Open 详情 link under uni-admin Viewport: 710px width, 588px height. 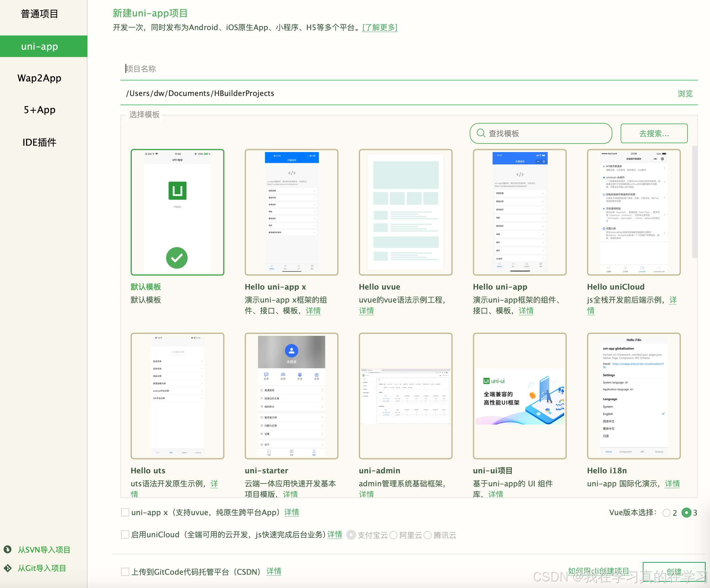tap(366, 494)
